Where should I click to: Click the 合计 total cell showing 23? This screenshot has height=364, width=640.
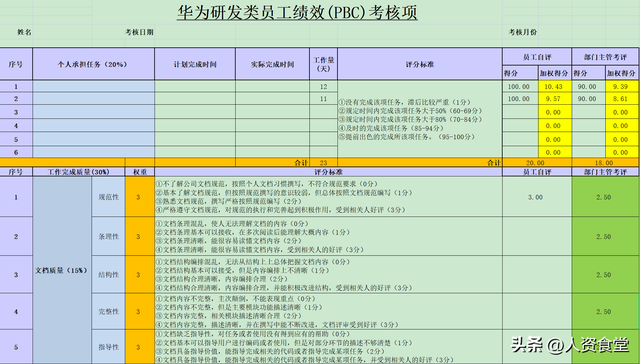323,162
